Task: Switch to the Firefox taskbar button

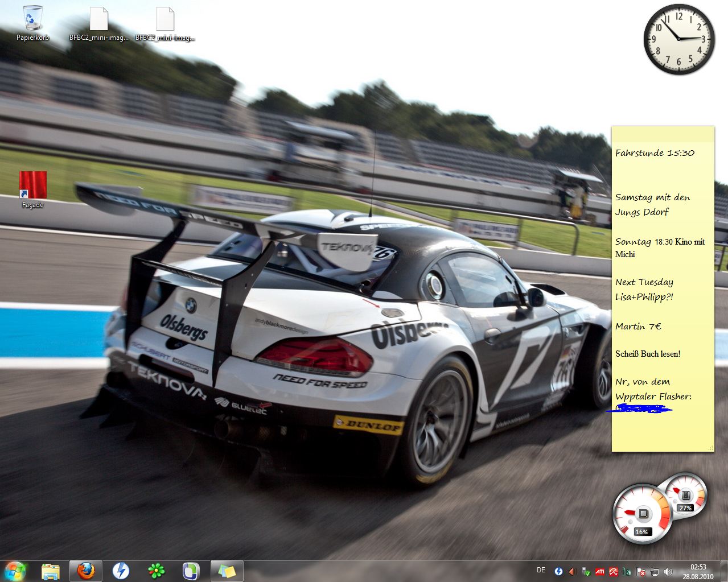Action: point(86,571)
